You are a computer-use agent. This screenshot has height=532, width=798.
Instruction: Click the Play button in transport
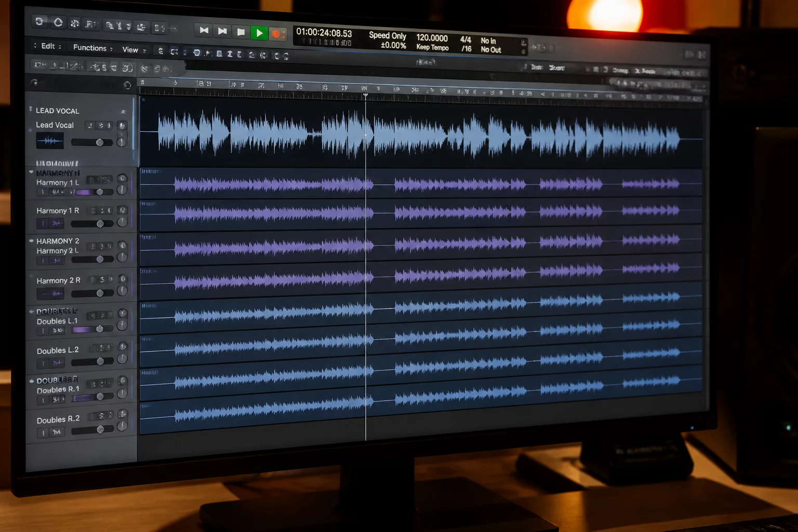(x=259, y=33)
